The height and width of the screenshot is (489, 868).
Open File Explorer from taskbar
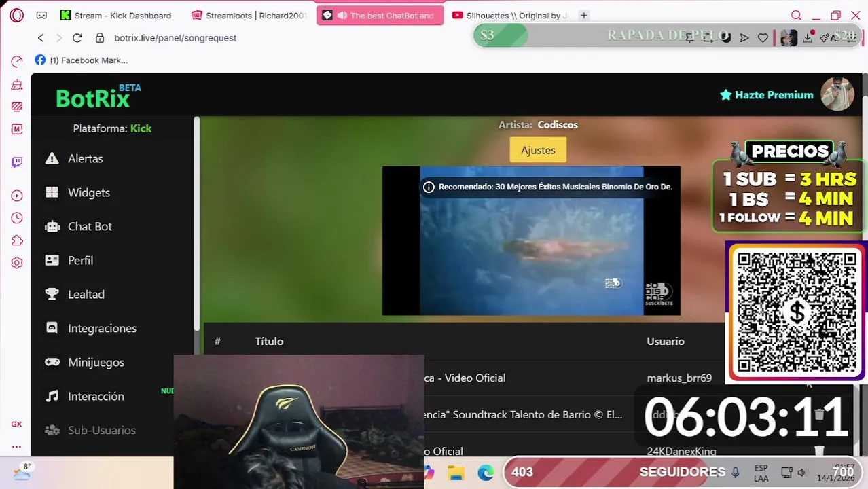tap(456, 473)
